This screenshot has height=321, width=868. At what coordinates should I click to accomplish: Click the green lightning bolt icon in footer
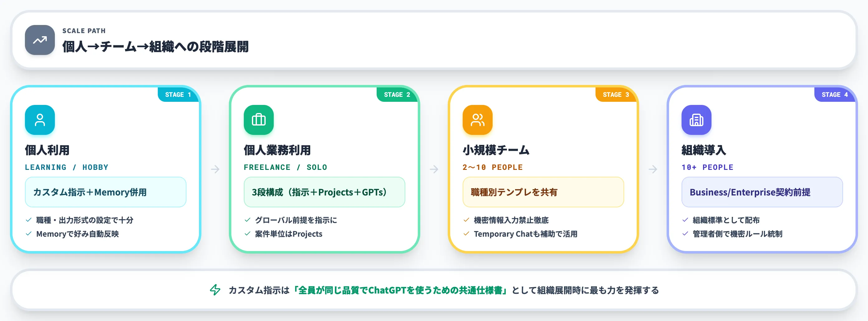click(x=215, y=290)
